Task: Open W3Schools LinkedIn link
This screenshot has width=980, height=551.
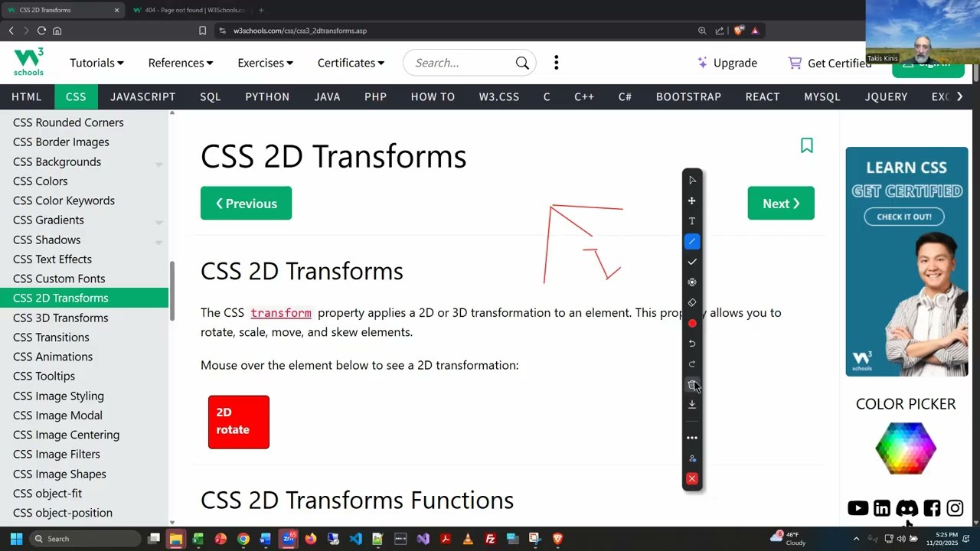Action: (x=882, y=508)
